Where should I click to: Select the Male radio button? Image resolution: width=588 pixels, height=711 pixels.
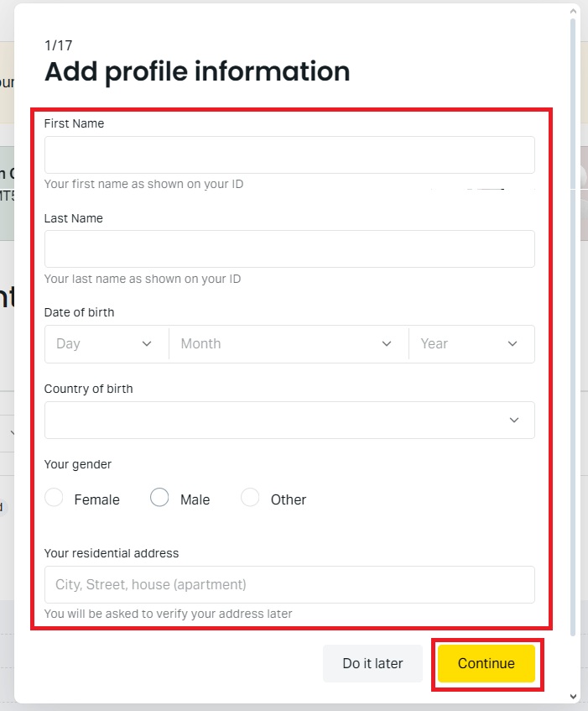tap(159, 497)
